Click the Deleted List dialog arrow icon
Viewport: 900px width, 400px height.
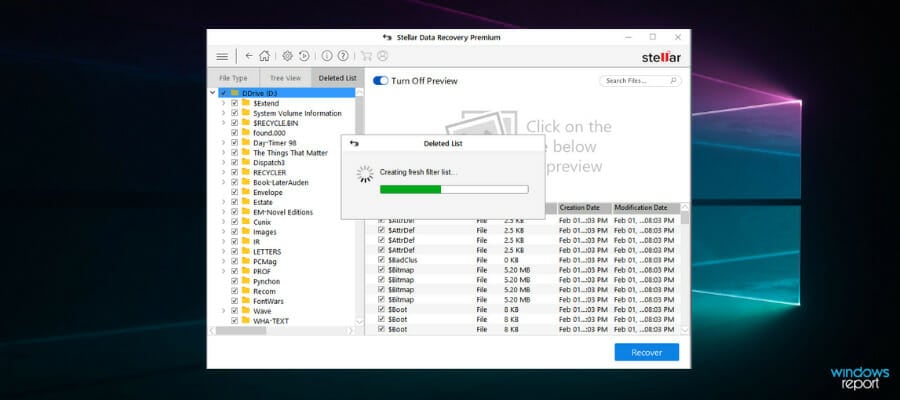[x=354, y=143]
